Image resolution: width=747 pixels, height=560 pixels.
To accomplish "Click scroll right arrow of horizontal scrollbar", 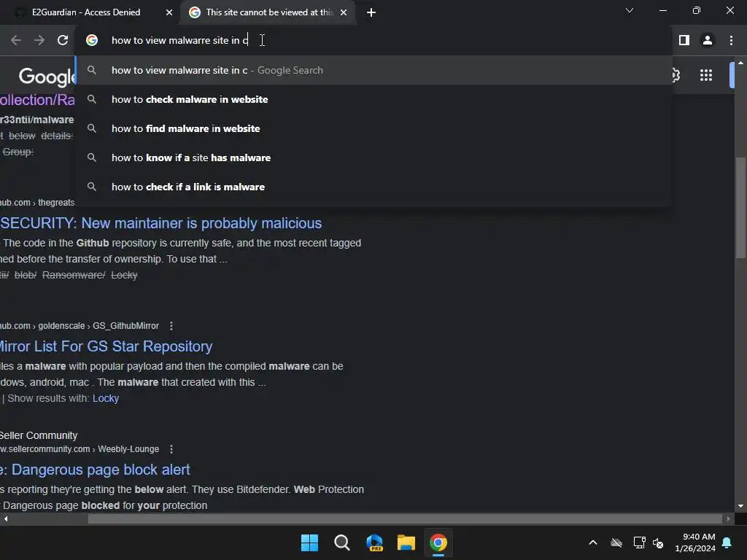I will pyautogui.click(x=728, y=519).
